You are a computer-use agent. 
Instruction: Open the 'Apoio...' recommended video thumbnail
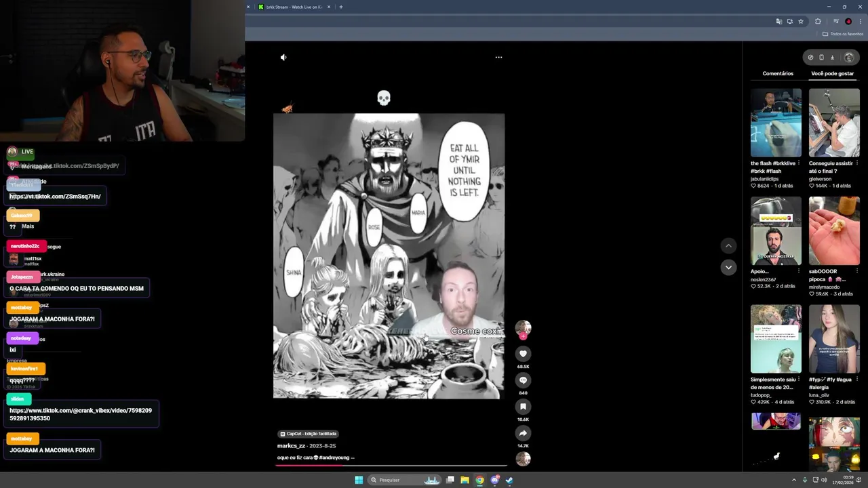click(x=776, y=231)
